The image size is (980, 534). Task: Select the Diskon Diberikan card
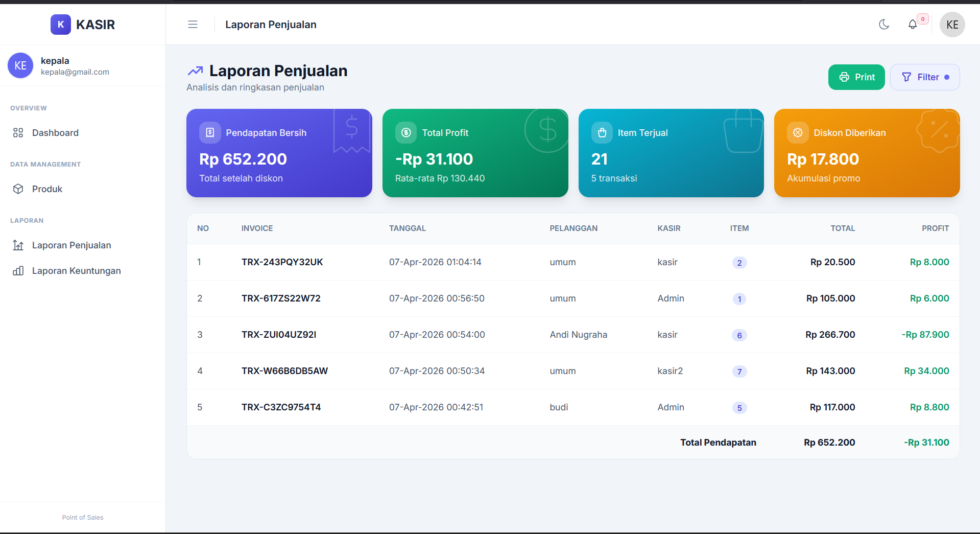tap(867, 153)
